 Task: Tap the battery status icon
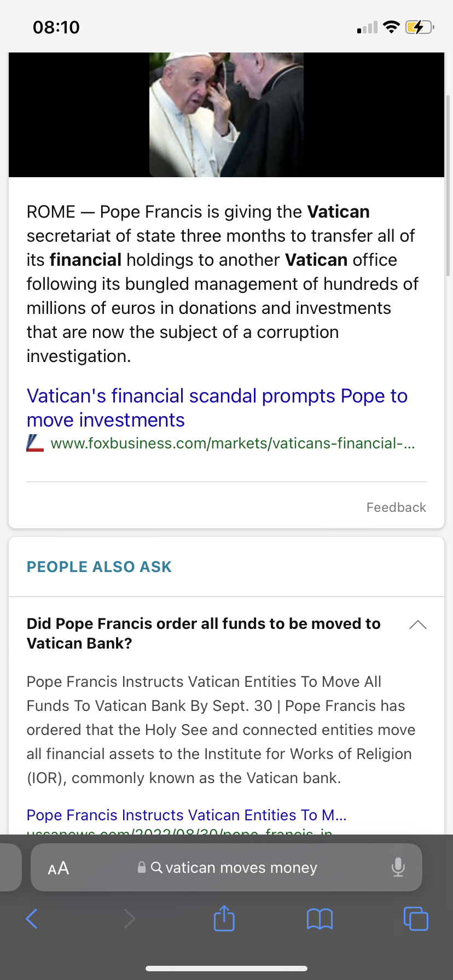(x=419, y=27)
